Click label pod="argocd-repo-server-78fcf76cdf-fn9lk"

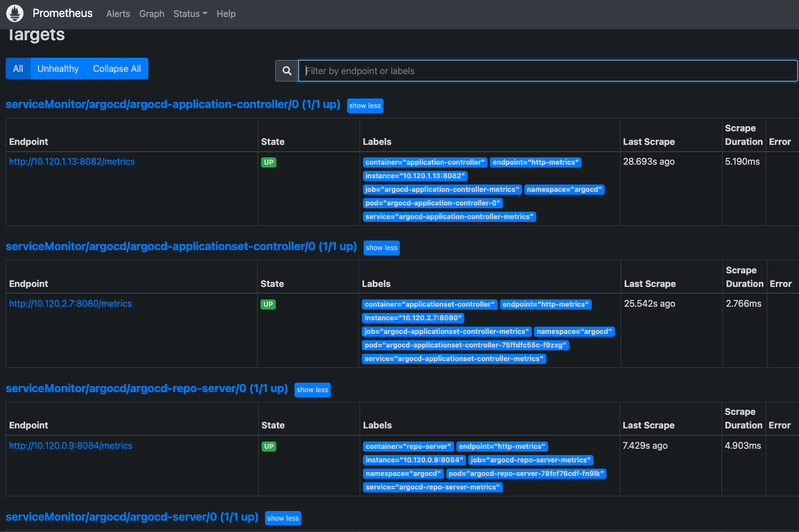click(x=526, y=474)
